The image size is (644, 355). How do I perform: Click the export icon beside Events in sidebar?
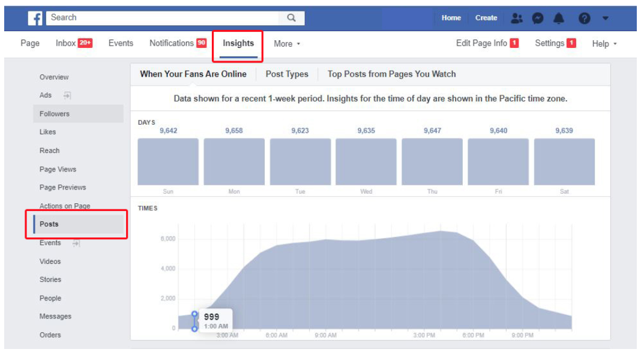click(76, 243)
